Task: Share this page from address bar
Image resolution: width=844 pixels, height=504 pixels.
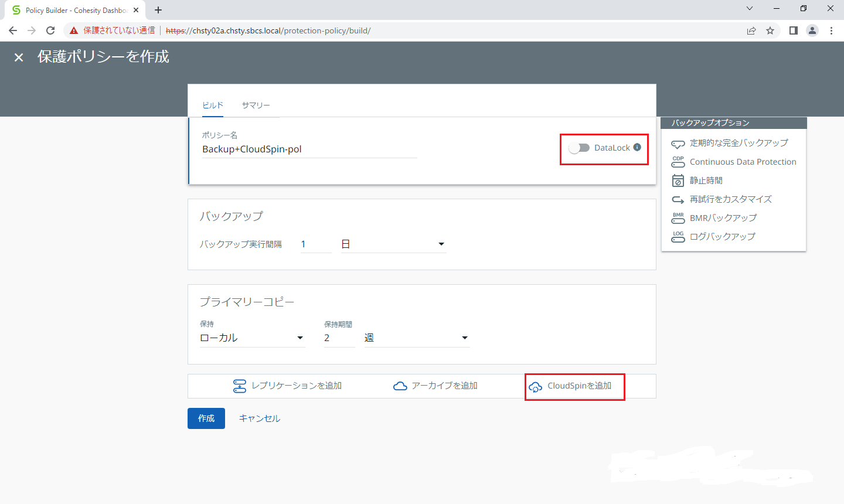Action: (751, 30)
